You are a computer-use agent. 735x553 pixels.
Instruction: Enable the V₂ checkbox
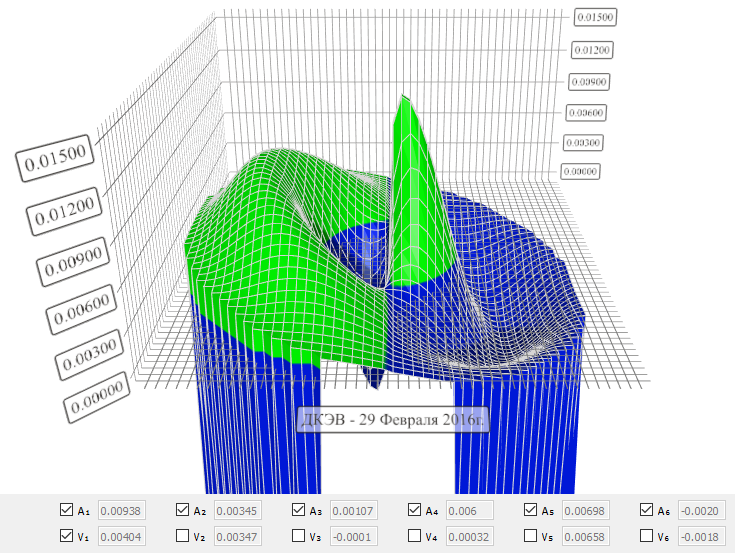click(183, 536)
